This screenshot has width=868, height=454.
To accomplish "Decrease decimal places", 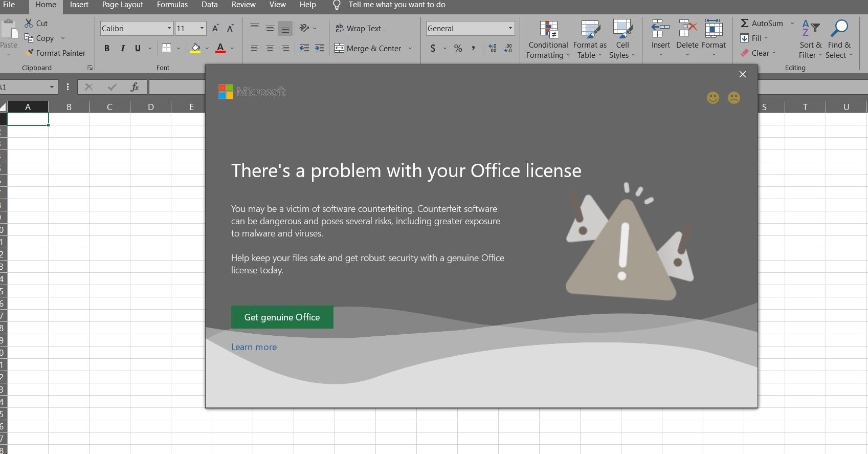I will pyautogui.click(x=508, y=48).
